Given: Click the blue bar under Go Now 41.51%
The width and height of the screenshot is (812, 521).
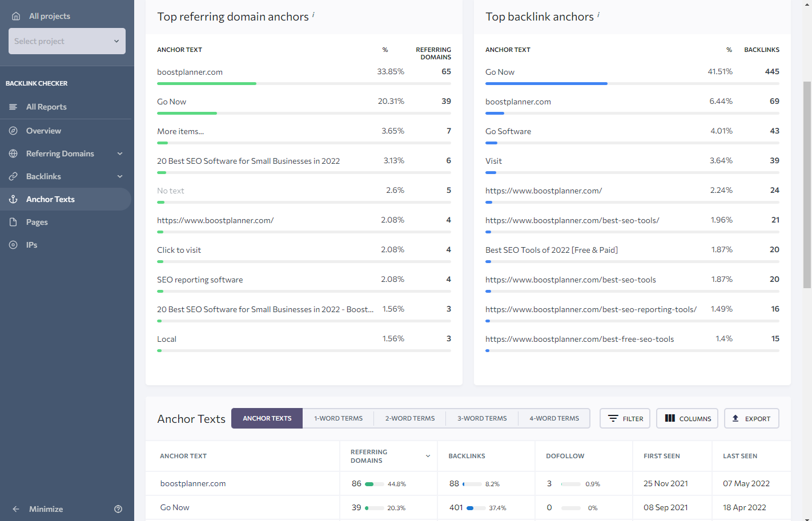Looking at the screenshot, I should 546,83.
